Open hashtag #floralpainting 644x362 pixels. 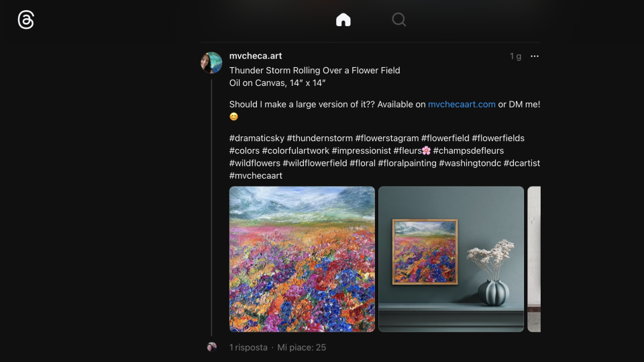click(x=407, y=163)
